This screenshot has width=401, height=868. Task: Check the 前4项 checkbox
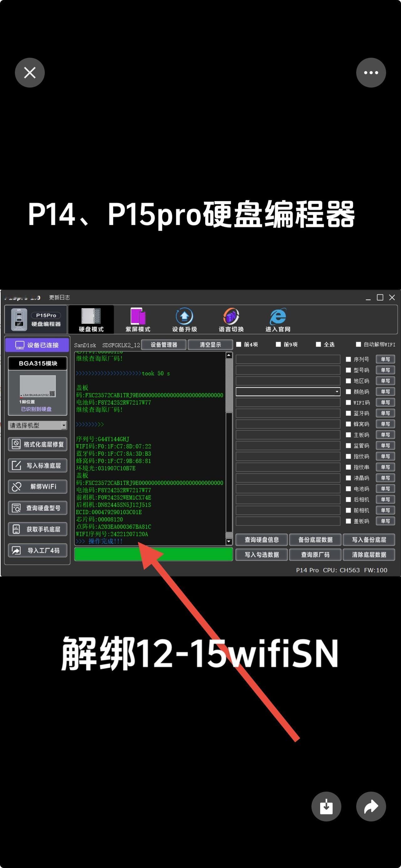[x=239, y=344]
